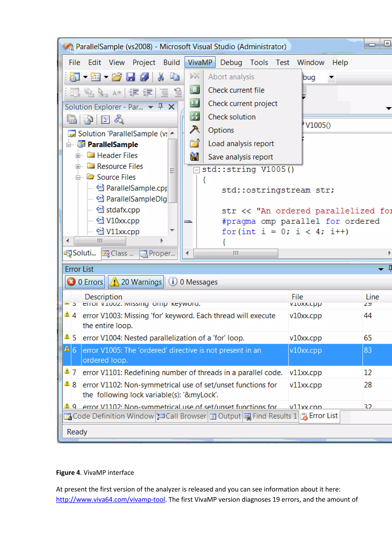
Task: Open the New Project dropdown arrow
Action: click(x=85, y=77)
